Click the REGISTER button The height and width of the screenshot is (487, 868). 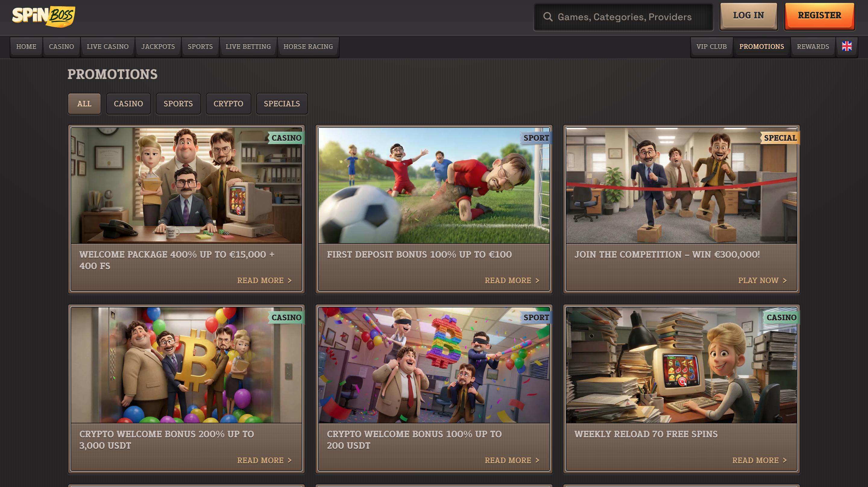tap(819, 16)
